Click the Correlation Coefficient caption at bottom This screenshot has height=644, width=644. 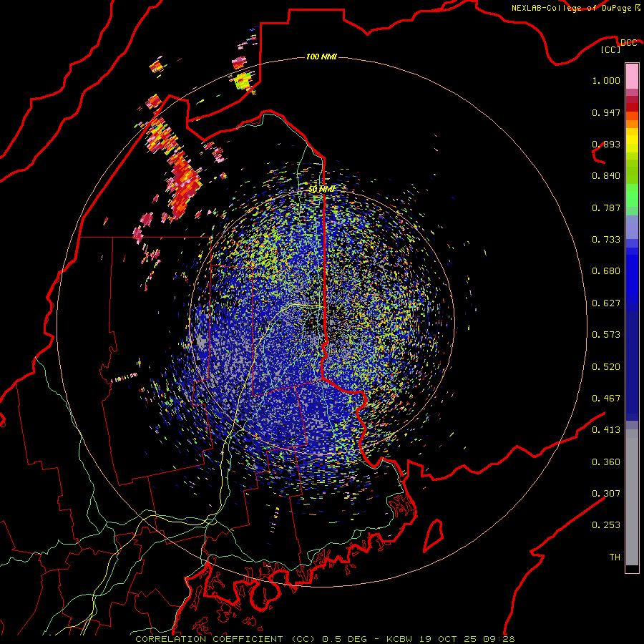(x=325, y=639)
